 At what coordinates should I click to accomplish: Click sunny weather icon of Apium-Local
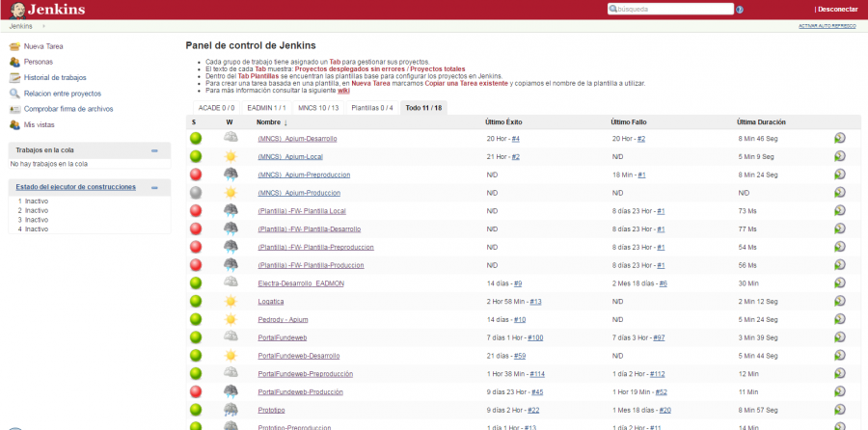point(231,156)
